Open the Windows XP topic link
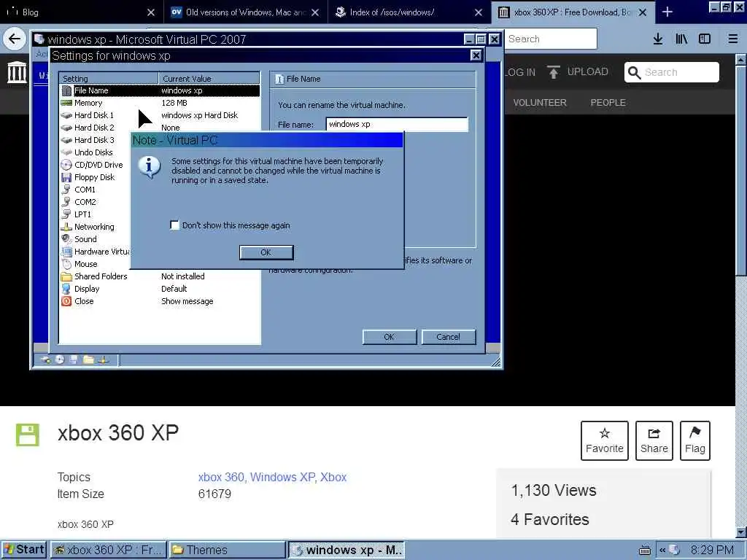 [282, 477]
